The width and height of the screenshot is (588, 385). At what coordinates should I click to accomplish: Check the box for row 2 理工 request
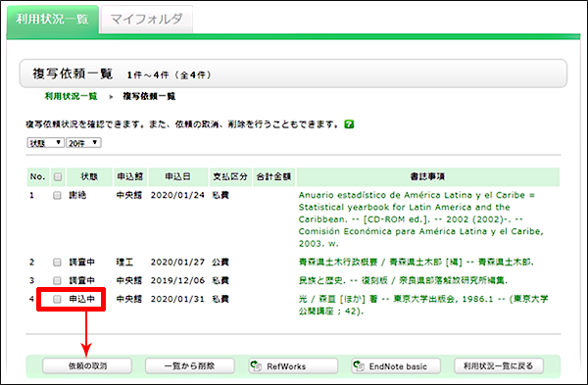point(57,262)
